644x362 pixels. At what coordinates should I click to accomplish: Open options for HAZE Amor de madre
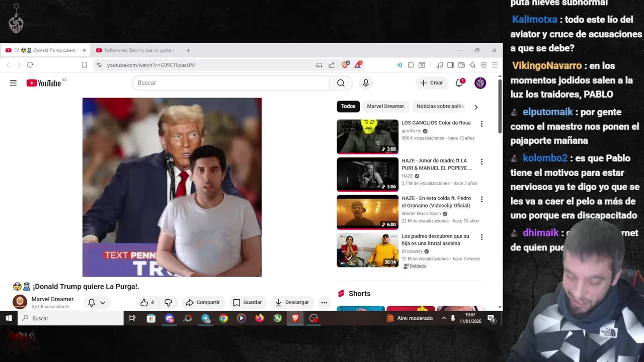pos(481,162)
